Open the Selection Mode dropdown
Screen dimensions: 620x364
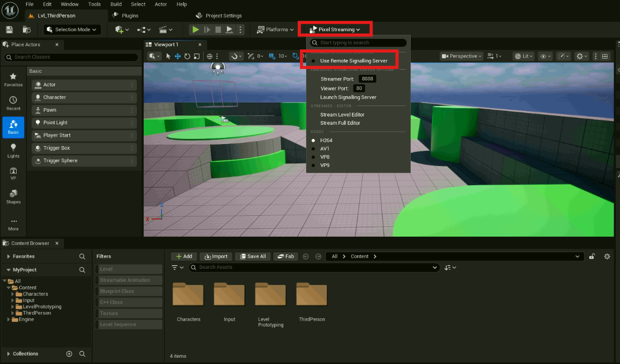pyautogui.click(x=71, y=30)
